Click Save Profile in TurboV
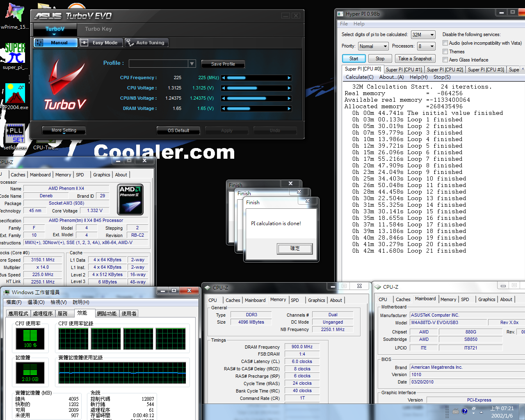 point(223,64)
